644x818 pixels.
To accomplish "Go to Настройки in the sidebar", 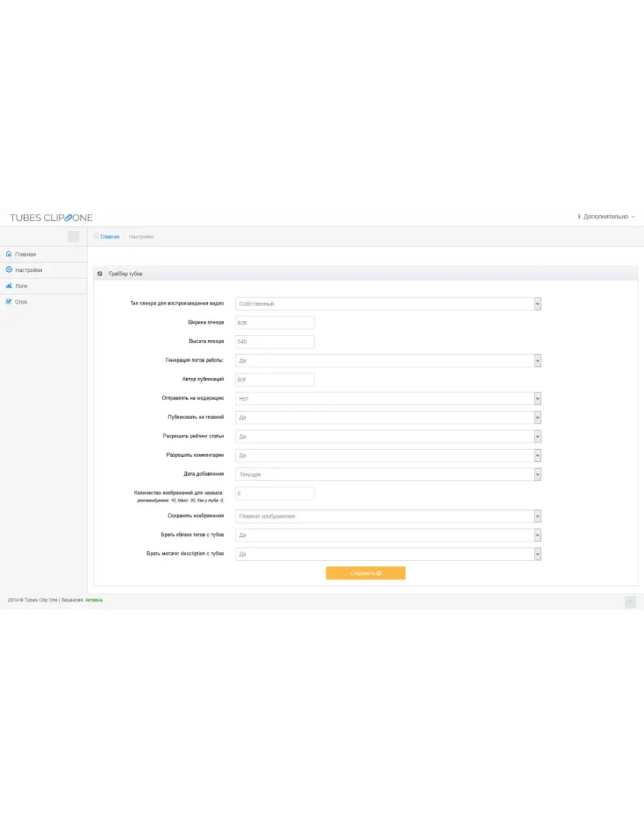I will click(28, 270).
